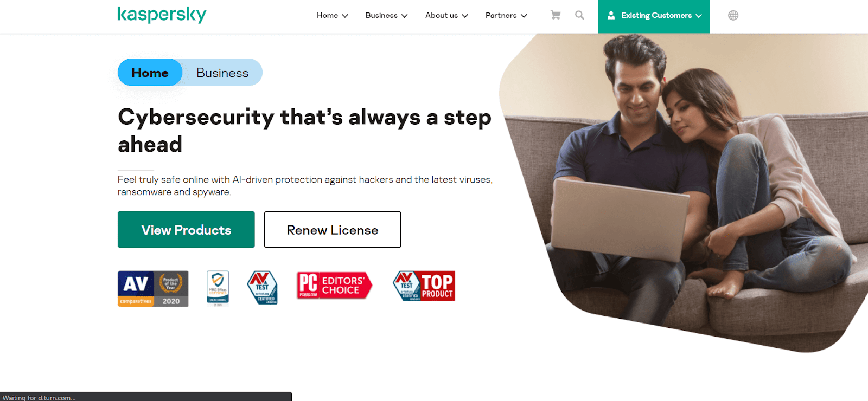
Task: Open the globe language selector
Action: [x=733, y=15]
